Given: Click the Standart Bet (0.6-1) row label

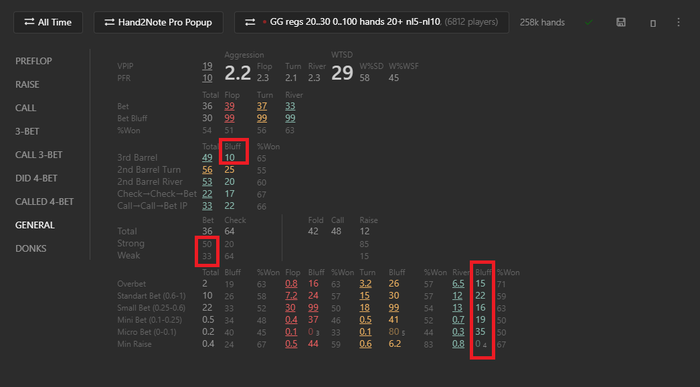Looking at the screenshot, I should pos(151,296).
